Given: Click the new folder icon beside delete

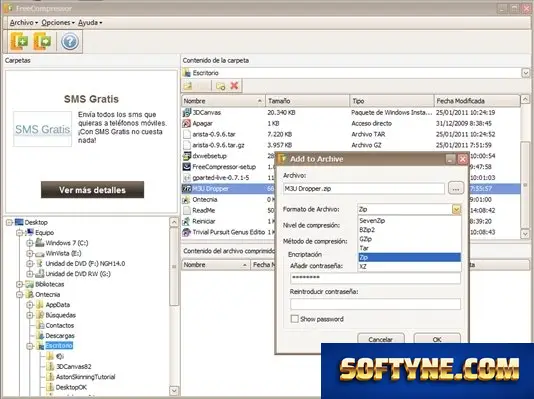Looking at the screenshot, I should pos(221,86).
